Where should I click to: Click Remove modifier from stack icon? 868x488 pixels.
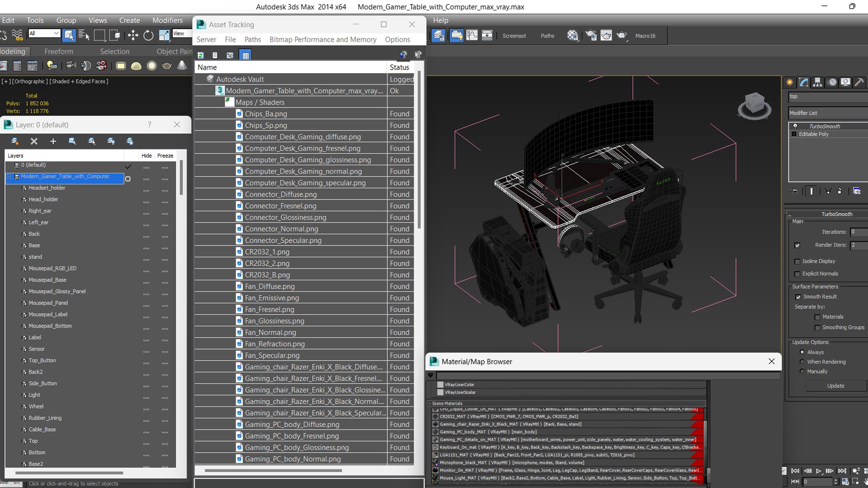point(840,191)
